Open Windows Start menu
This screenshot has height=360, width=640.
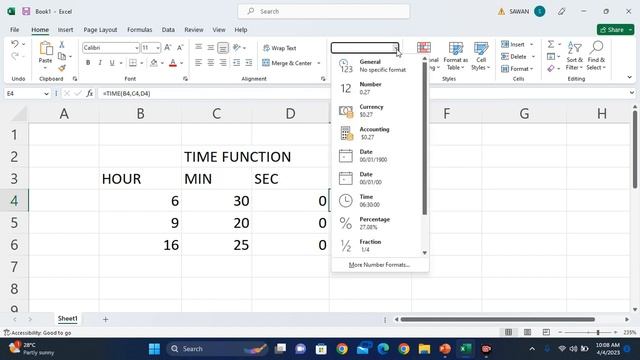coord(154,349)
